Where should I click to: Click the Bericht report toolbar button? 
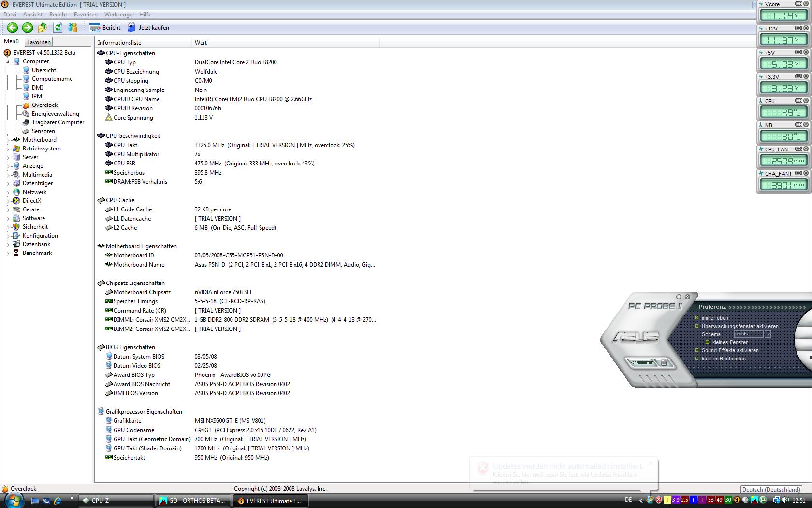click(x=105, y=28)
